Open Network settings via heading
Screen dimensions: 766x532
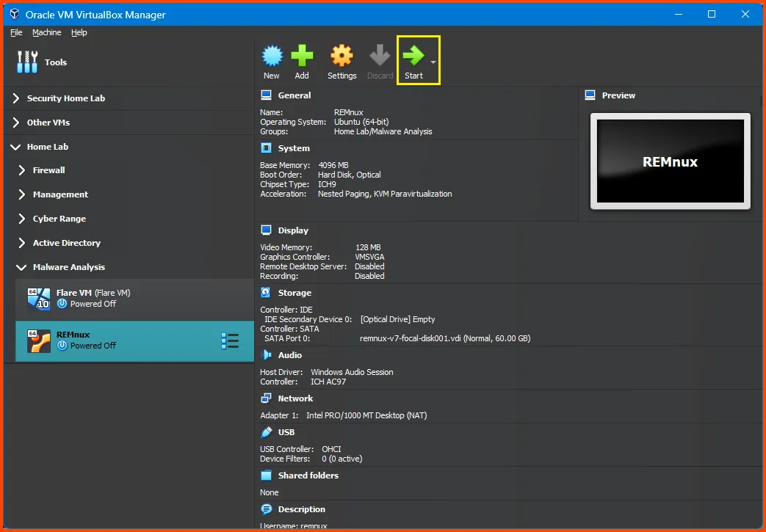click(x=295, y=398)
